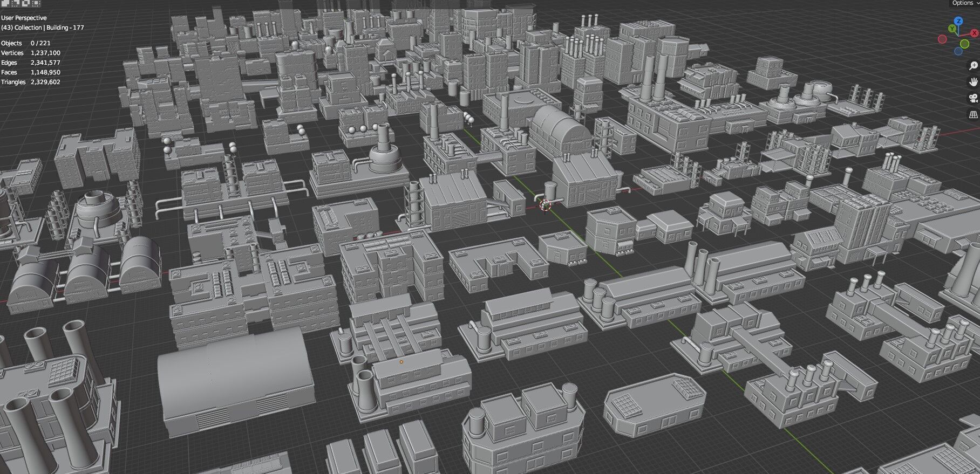980x474 pixels.
Task: Click the "User Perspective" overlay text
Action: pos(24,18)
